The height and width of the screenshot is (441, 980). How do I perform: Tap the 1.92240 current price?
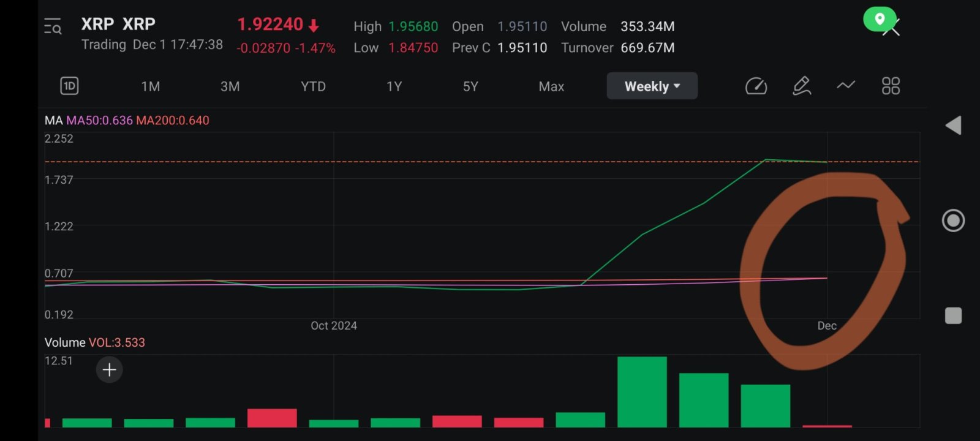pyautogui.click(x=270, y=24)
